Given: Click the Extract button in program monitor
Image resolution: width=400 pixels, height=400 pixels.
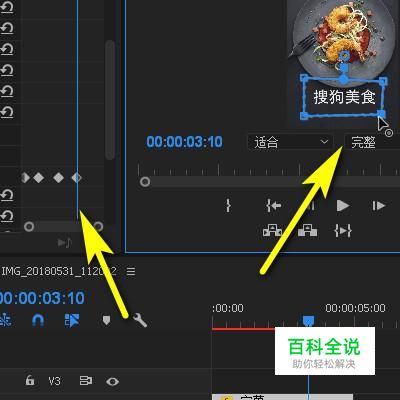Looking at the screenshot, I should click(x=307, y=230).
